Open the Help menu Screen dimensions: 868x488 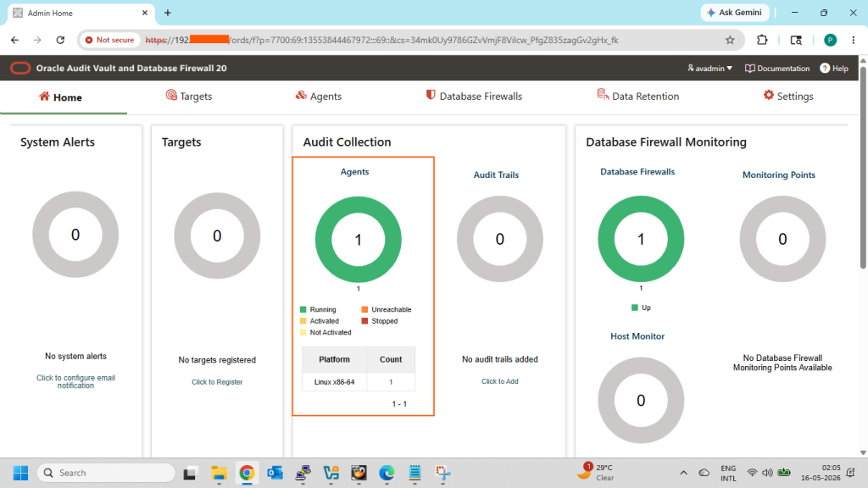tap(834, 68)
